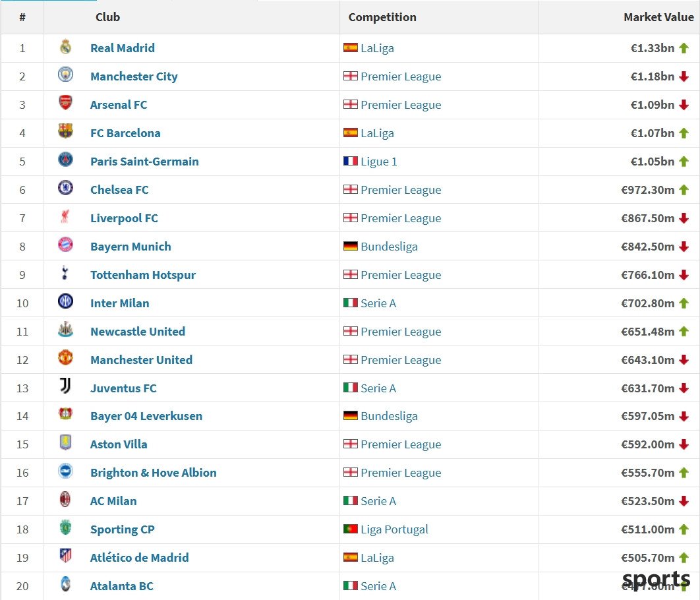Sort by the Market Value column header
Viewport: 700px width, 600px height.
coord(658,17)
